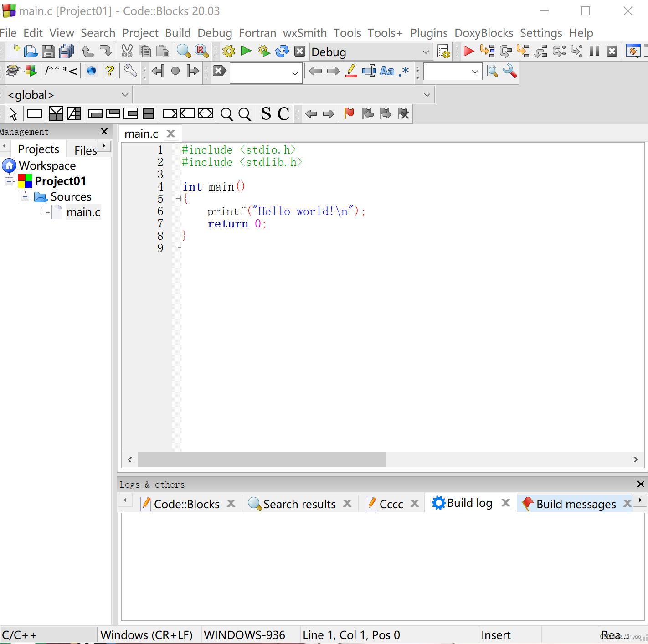Stop the debugger
Viewport: 648px width, 644px height.
[x=612, y=51]
